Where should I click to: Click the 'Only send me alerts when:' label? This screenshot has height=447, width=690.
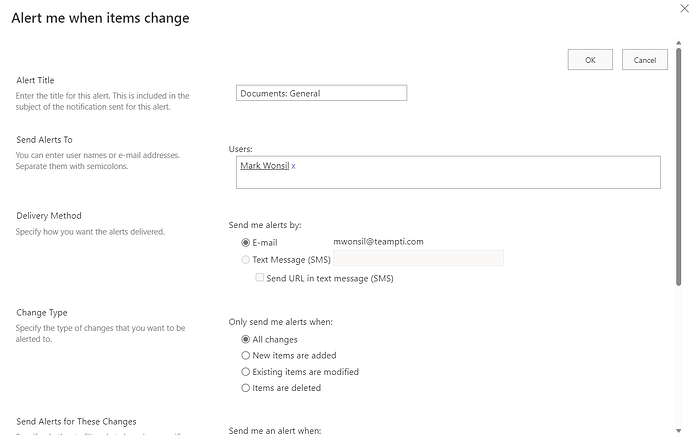280,322
